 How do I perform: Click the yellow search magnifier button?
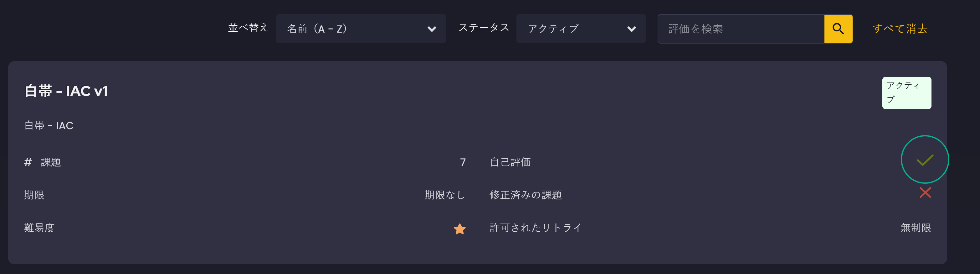(838, 29)
